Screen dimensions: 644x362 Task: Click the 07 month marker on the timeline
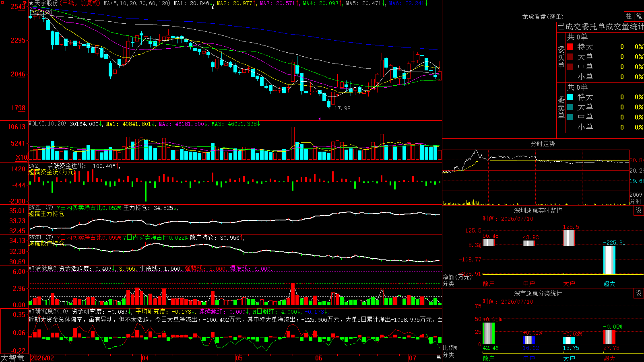coord(413,358)
